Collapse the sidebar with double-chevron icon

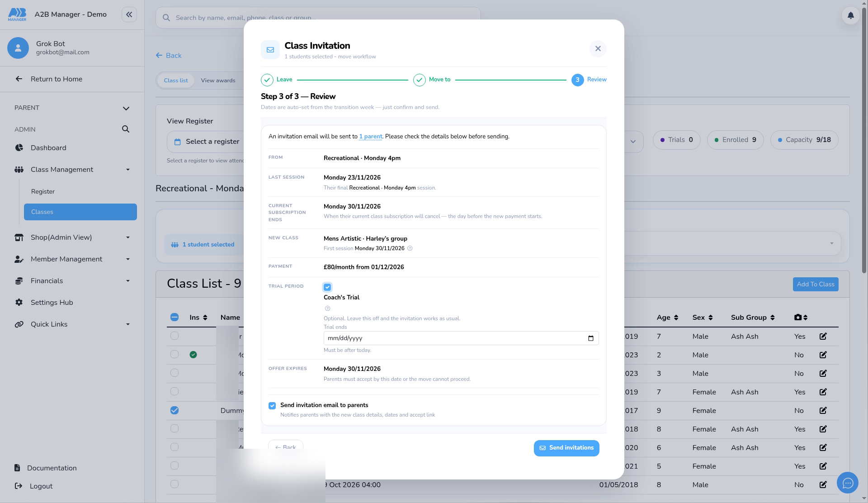coord(129,14)
